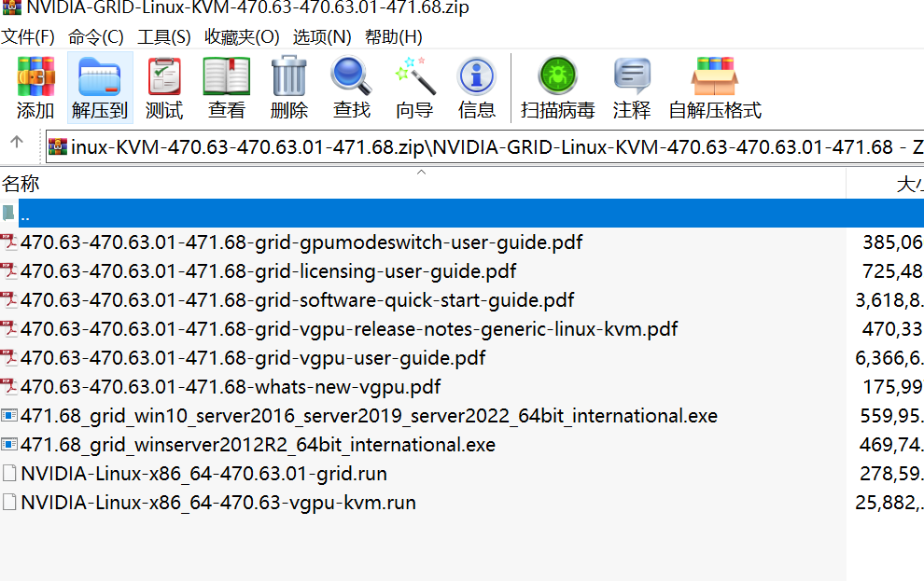The image size is (924, 581).
Task: Click PDF icon of gpumodeswitch-user-guide.pdf
Action: (8, 242)
